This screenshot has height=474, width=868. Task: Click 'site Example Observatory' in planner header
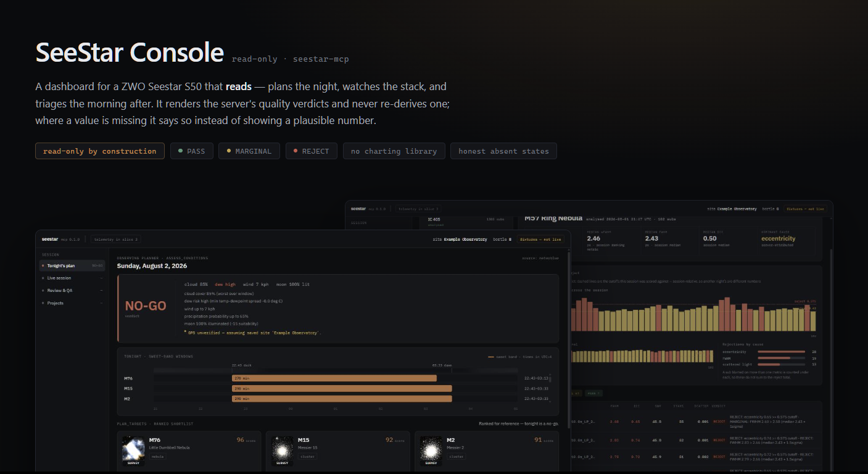pos(460,239)
